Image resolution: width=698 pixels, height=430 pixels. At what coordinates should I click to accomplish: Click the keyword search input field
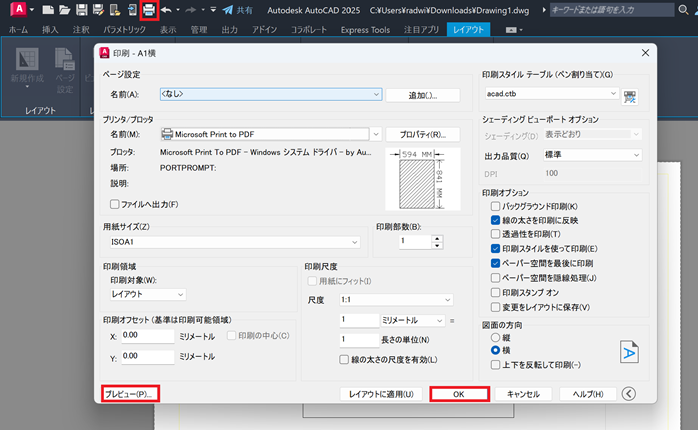coord(612,10)
